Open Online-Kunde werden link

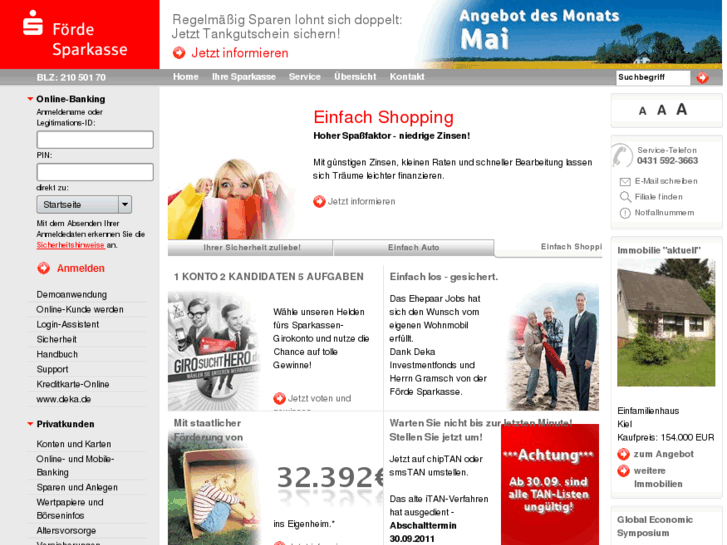point(80,309)
